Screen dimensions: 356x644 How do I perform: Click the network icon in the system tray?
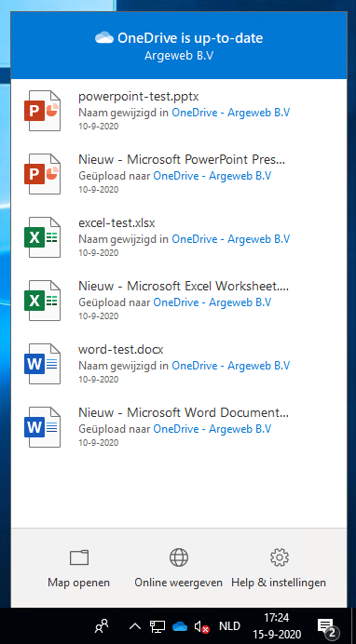(x=157, y=626)
